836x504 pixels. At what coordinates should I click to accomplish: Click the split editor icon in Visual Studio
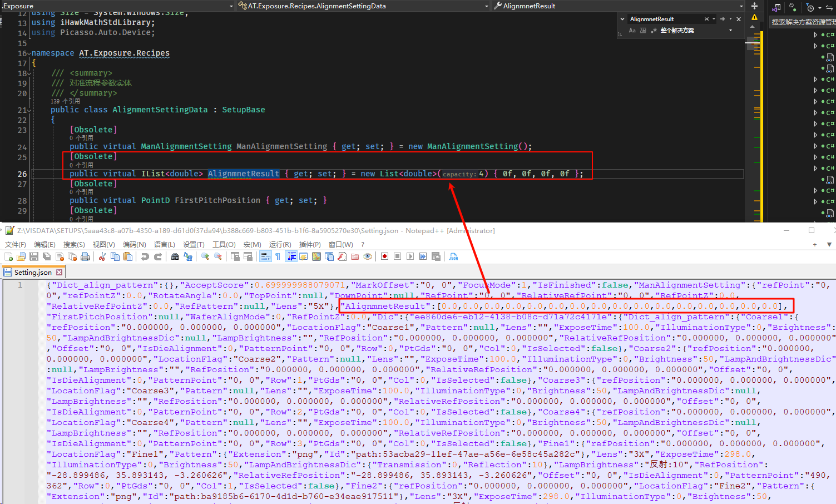754,6
